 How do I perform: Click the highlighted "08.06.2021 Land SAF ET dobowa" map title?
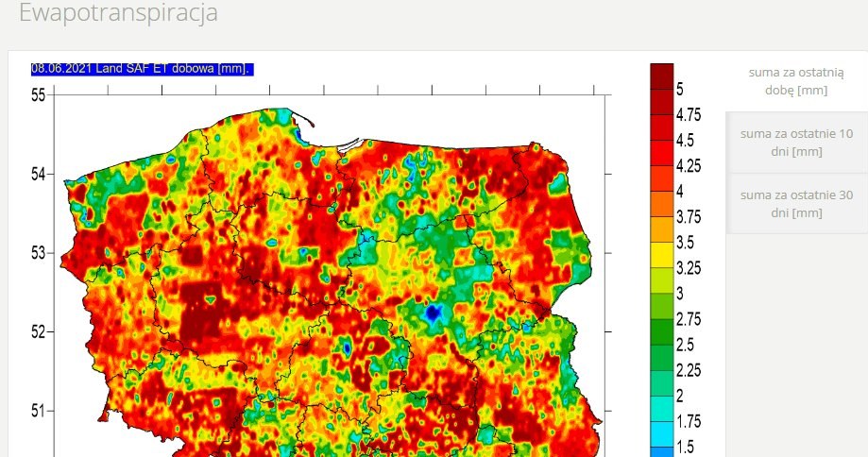tap(143, 68)
